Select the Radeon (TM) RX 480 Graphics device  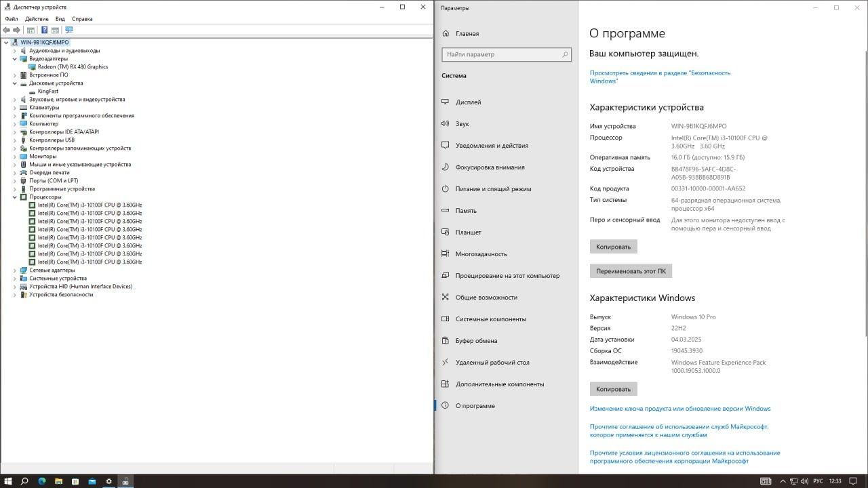pyautogui.click(x=73, y=66)
